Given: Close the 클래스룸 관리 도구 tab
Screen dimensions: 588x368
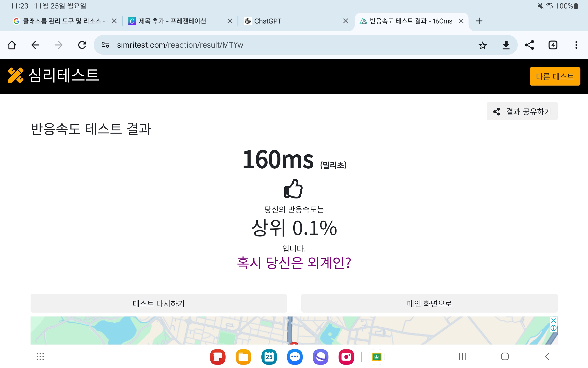Looking at the screenshot, I should [x=114, y=21].
